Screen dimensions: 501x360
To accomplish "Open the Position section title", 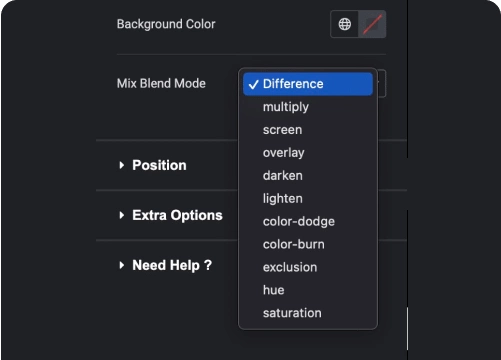I will point(159,165).
